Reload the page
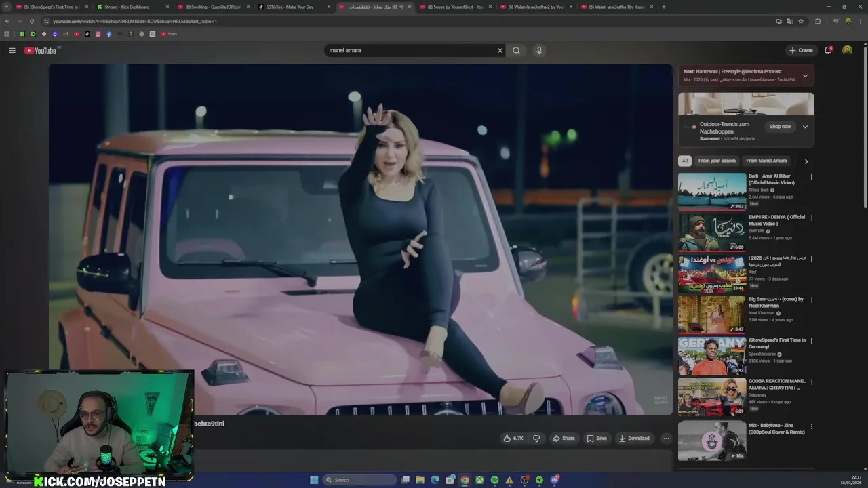Image resolution: width=868 pixels, height=488 pixels. point(31,21)
